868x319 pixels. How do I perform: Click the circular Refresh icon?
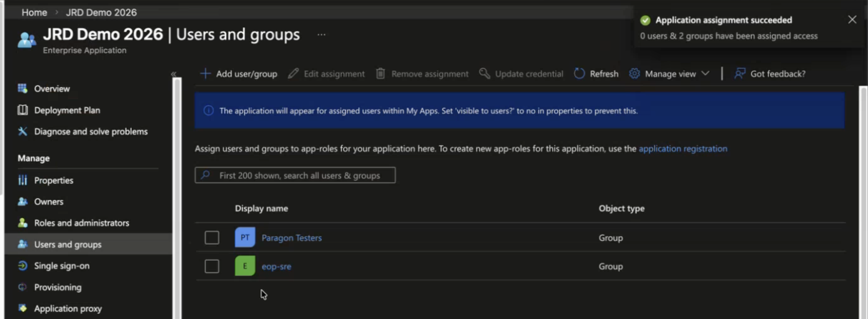click(579, 73)
